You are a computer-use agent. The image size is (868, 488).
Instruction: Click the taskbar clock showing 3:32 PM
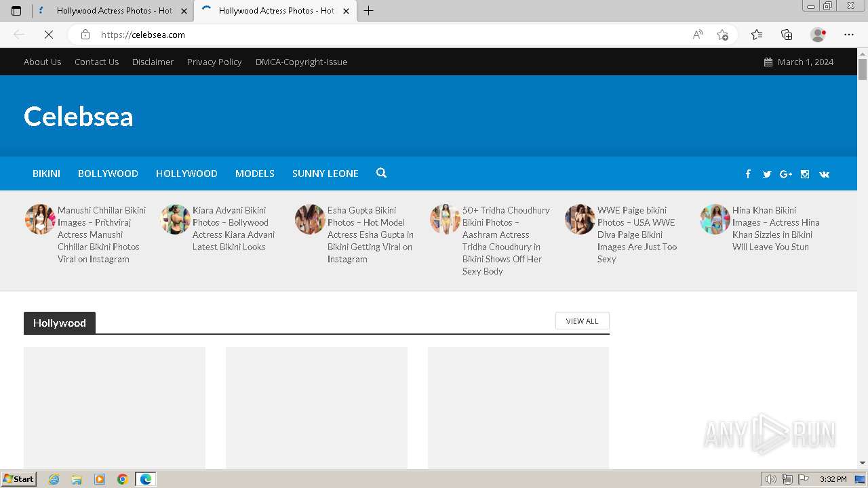[833, 479]
